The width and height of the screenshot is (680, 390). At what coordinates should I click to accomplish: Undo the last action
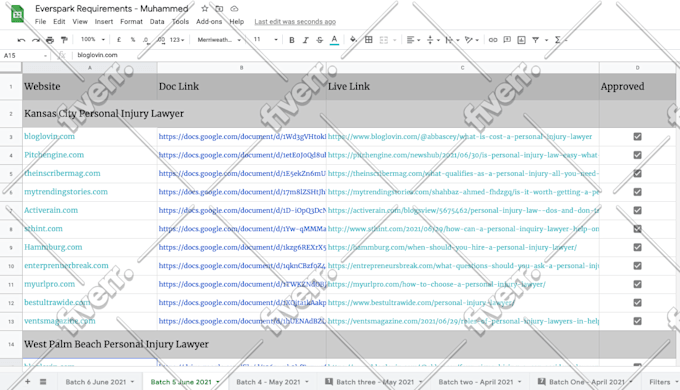[21, 40]
